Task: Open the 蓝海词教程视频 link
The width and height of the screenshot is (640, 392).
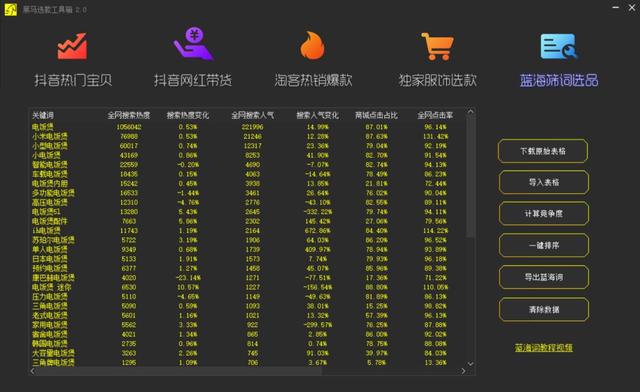Action: click(544, 347)
